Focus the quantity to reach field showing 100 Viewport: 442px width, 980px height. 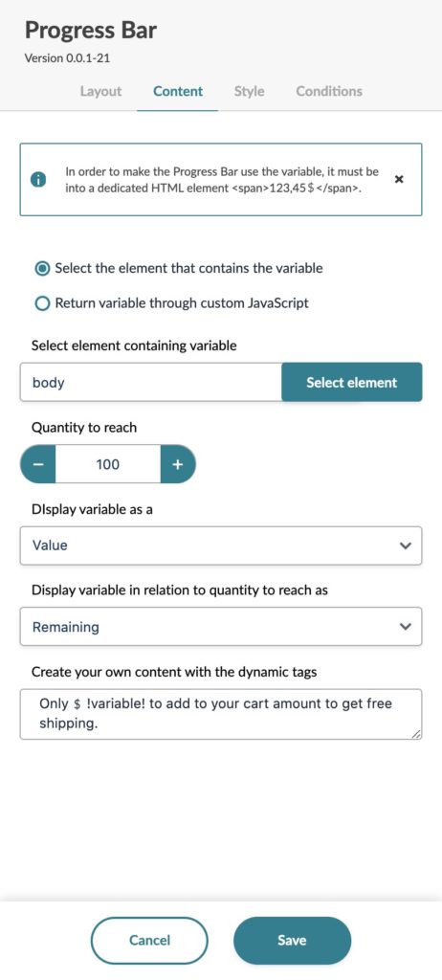click(x=108, y=464)
